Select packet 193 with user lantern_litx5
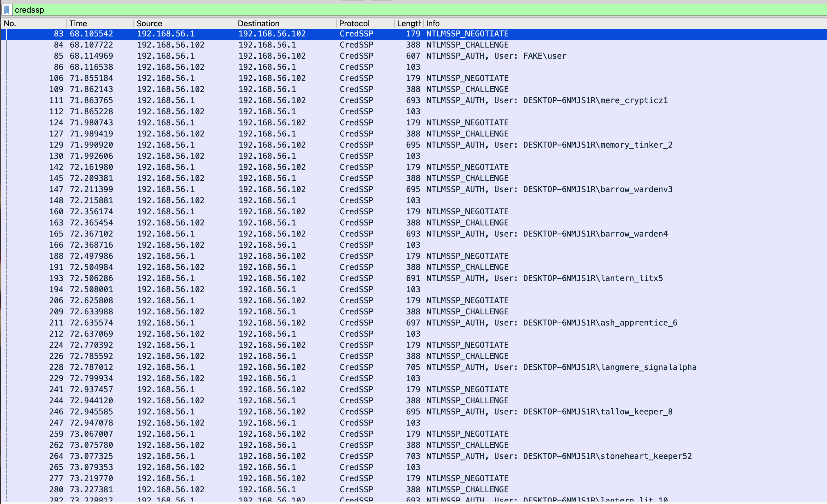827x504 pixels. [x=544, y=278]
